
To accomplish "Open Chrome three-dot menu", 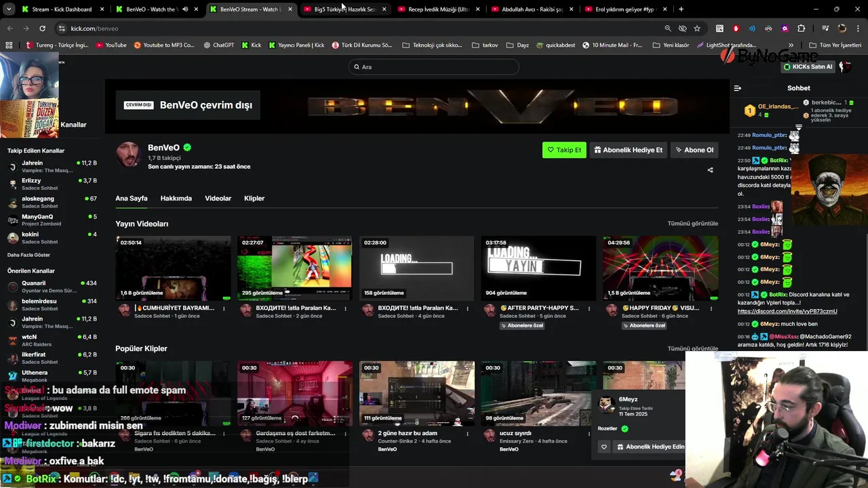I will (859, 28).
